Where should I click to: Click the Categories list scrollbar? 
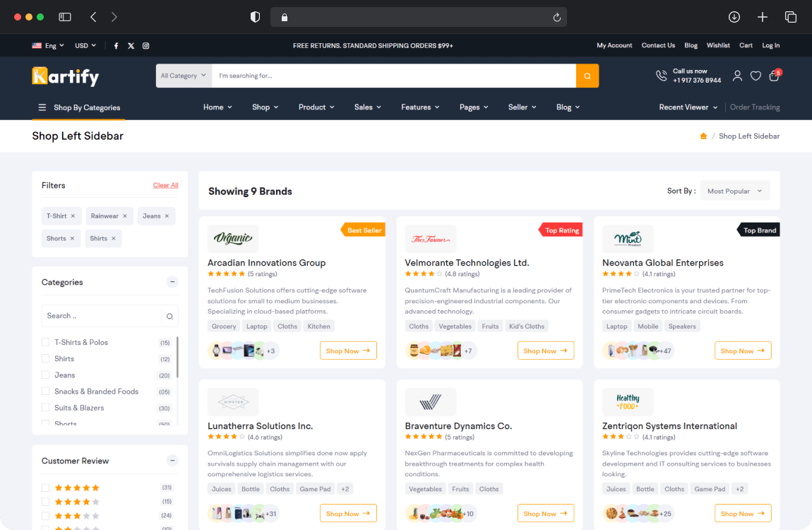click(178, 358)
